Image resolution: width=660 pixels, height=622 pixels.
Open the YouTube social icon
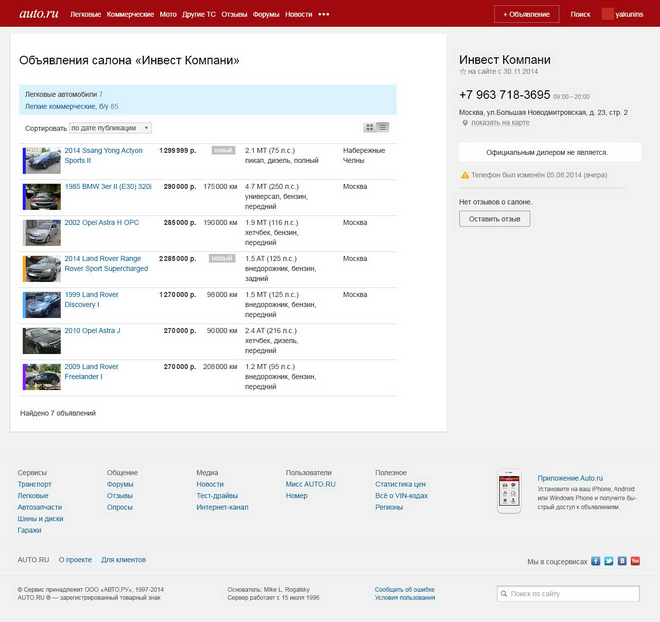635,561
